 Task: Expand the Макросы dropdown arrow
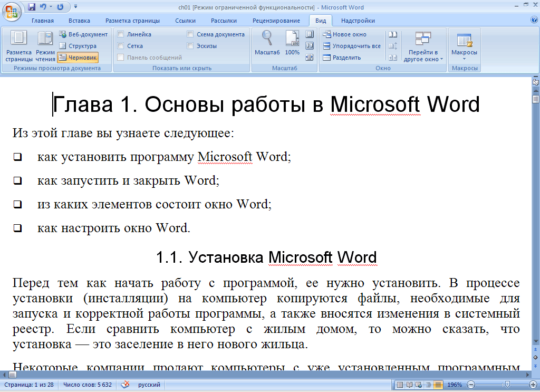464,59
